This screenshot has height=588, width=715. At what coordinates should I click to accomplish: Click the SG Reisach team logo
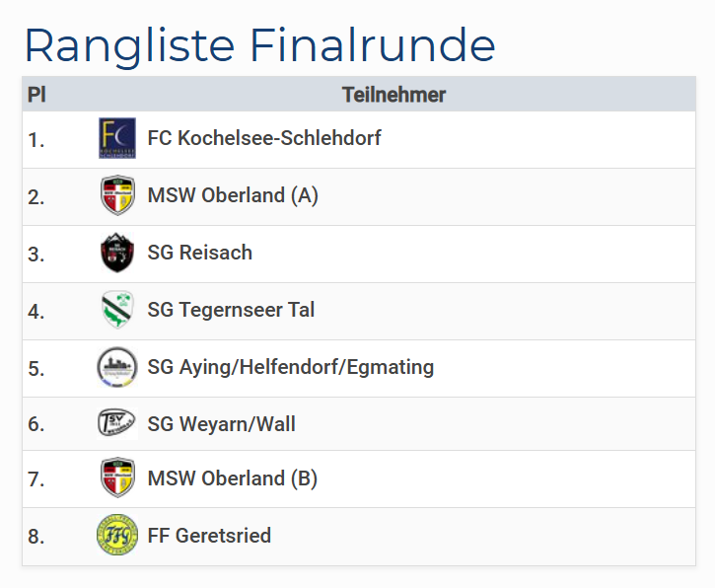point(117,254)
